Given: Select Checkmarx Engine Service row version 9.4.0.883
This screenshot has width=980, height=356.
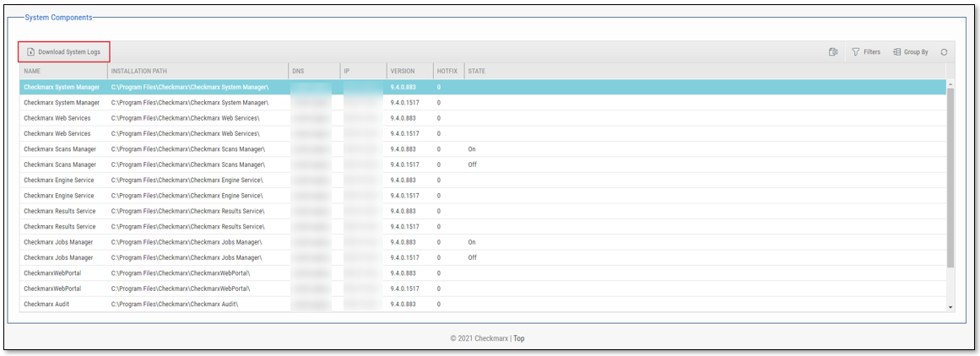Looking at the screenshot, I should point(483,180).
